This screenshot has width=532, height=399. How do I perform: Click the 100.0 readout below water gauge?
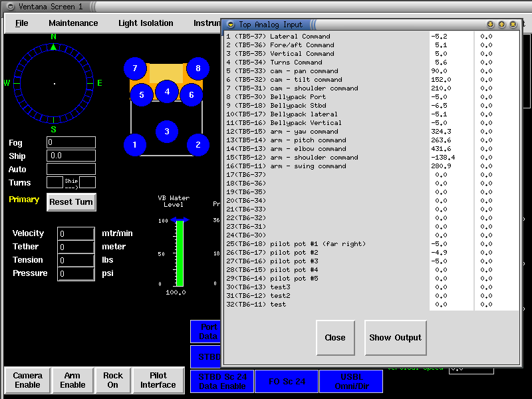coord(176,293)
